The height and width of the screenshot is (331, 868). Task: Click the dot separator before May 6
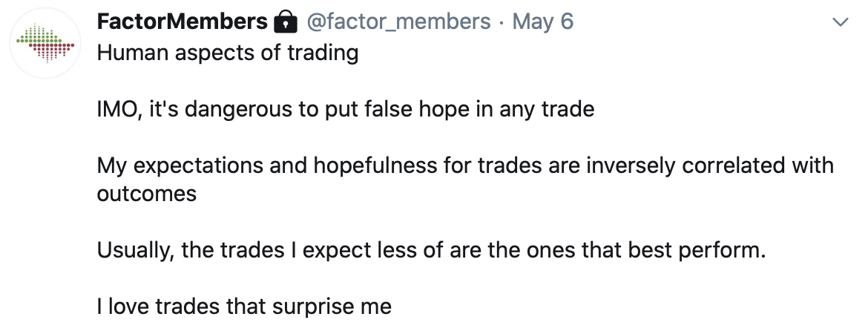502,23
